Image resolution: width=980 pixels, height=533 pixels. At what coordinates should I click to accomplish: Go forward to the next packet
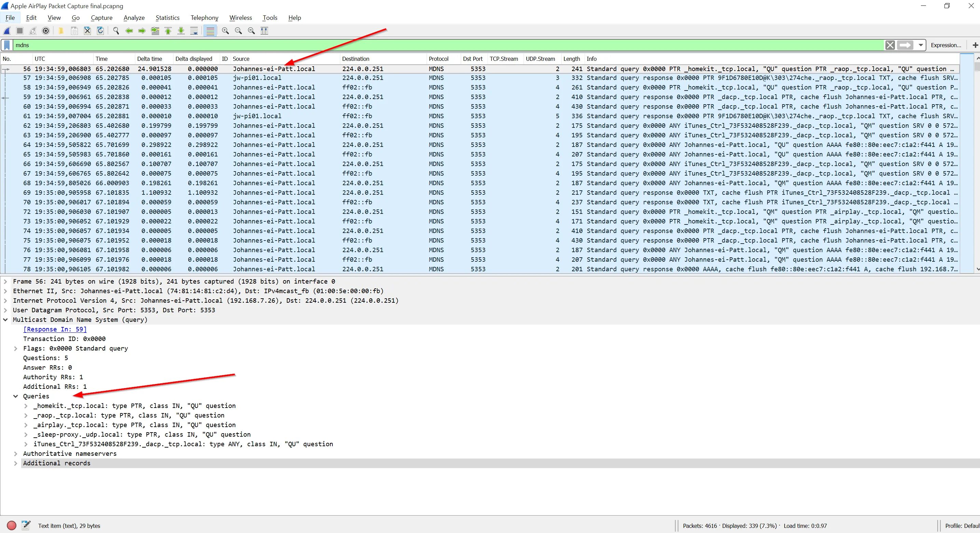point(142,31)
